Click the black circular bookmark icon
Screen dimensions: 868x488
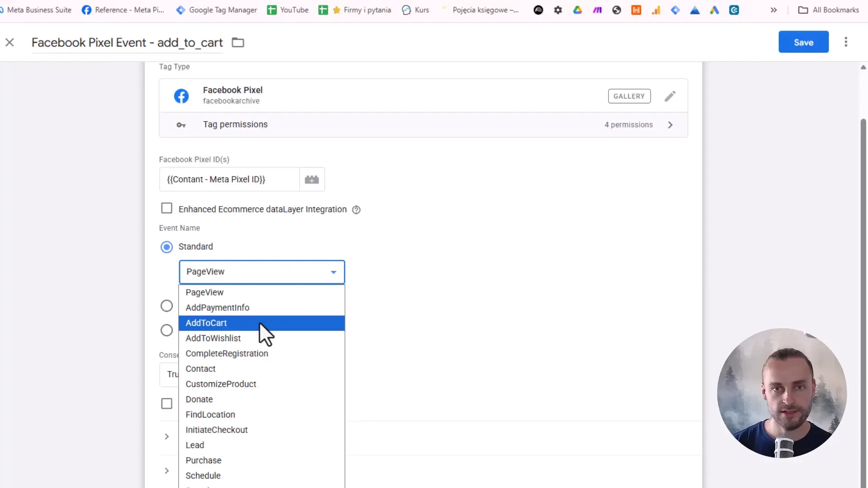tap(538, 10)
